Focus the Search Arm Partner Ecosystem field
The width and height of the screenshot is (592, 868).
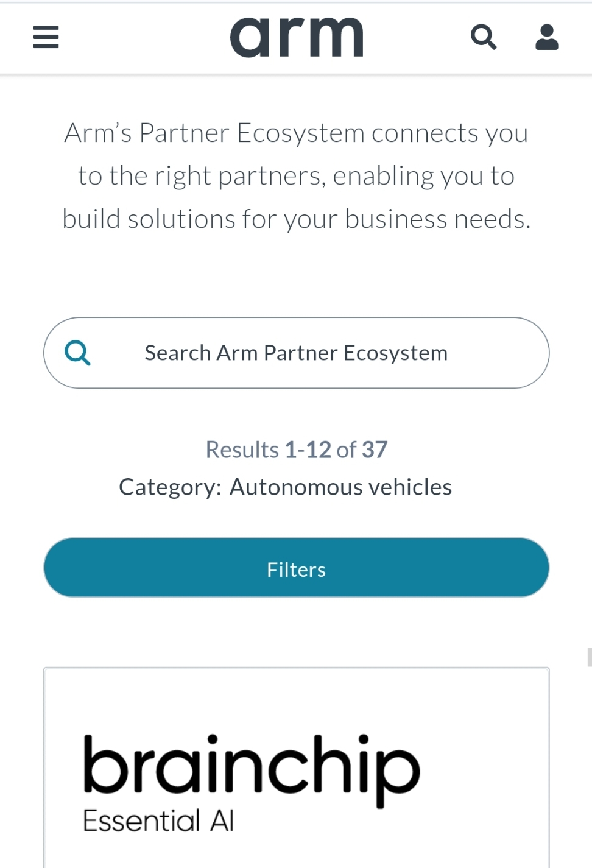[297, 353]
